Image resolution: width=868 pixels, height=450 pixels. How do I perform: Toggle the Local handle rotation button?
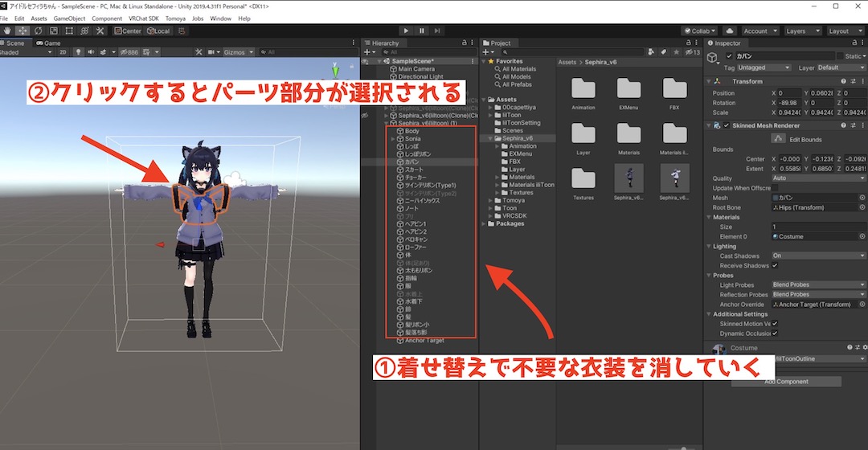pyautogui.click(x=158, y=31)
